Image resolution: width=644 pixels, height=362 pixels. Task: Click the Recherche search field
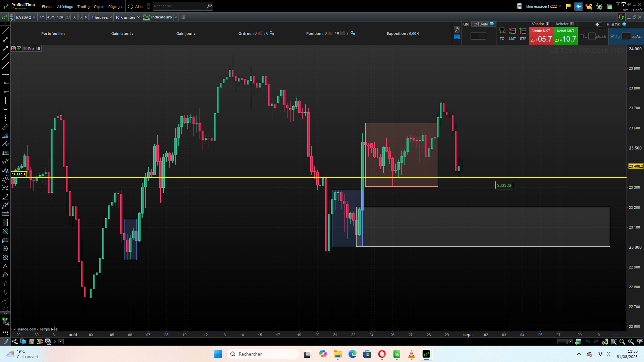pyautogui.click(x=179, y=6)
